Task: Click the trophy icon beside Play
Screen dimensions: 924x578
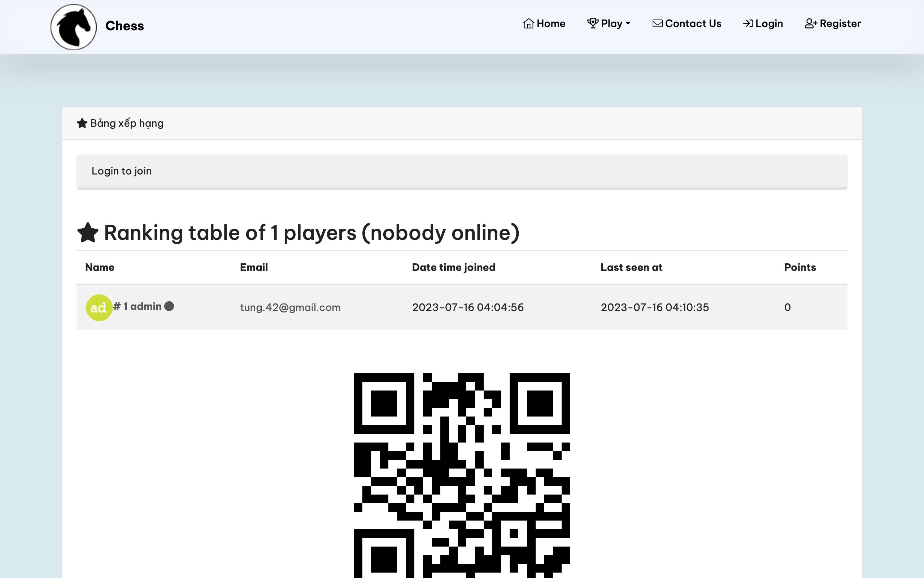Action: 593,23
